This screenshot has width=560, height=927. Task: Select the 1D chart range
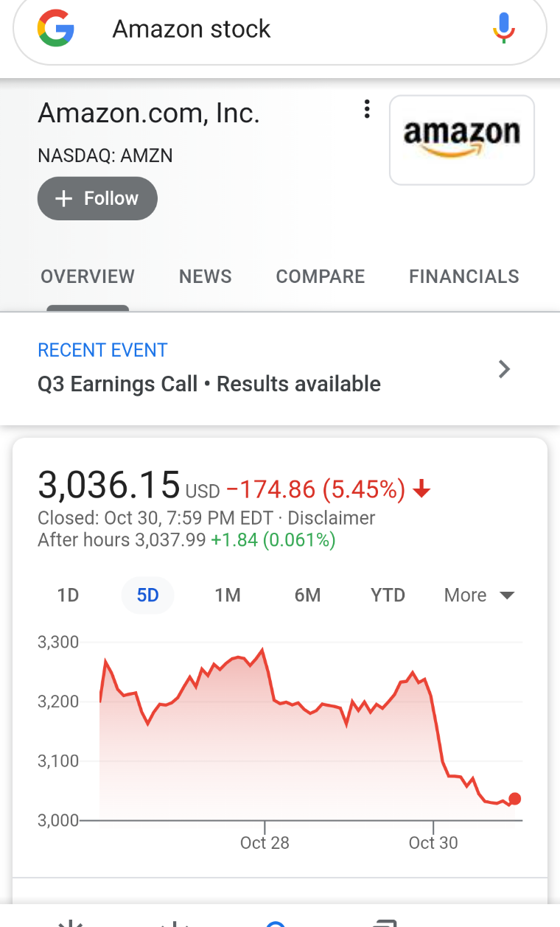click(x=68, y=595)
